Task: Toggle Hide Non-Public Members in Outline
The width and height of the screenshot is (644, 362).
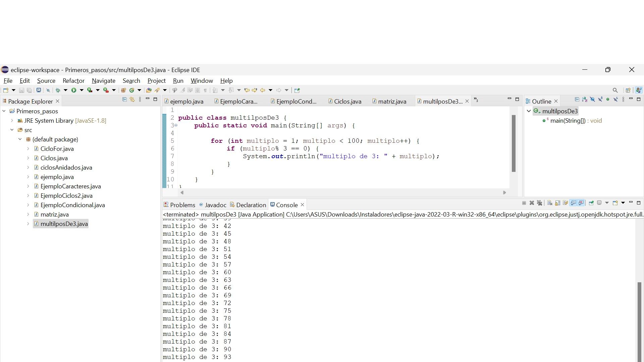Action: [608, 100]
